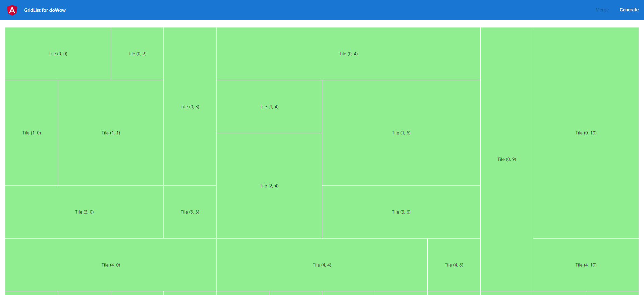Click the Angular logo icon

tap(12, 10)
